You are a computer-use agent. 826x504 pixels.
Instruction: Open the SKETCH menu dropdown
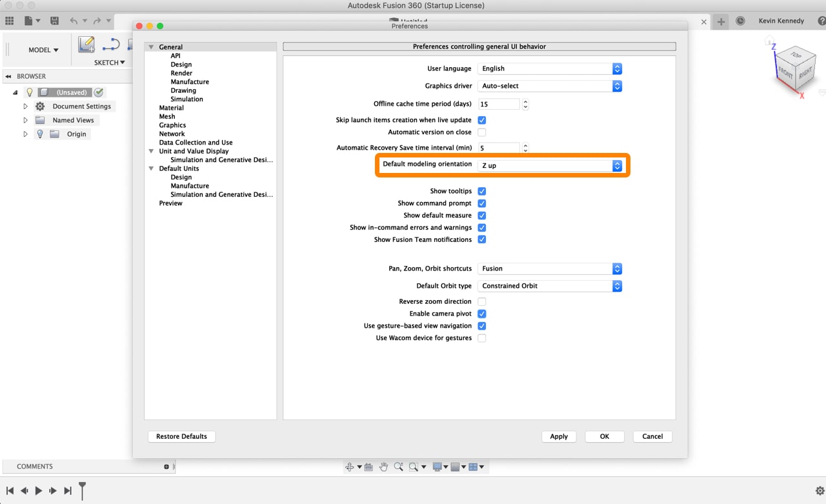(110, 63)
